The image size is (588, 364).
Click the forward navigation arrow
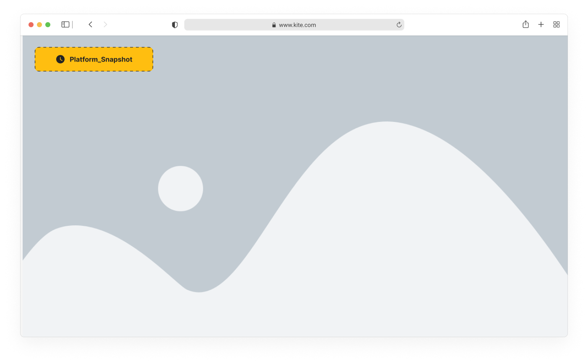tap(105, 25)
